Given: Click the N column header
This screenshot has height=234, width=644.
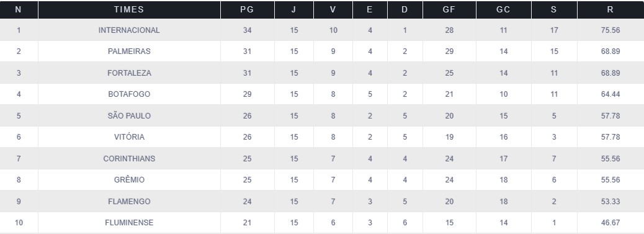Looking at the screenshot, I should pos(19,10).
